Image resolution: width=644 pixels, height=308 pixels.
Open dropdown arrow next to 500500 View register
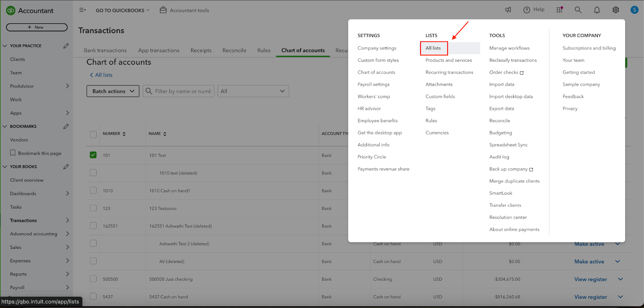click(x=620, y=279)
